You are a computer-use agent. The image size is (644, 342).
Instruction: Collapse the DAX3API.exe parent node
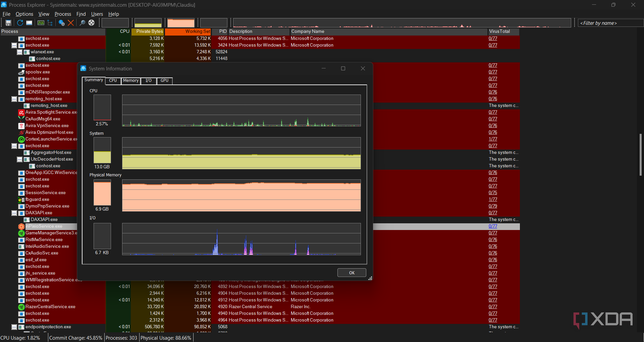[14, 213]
